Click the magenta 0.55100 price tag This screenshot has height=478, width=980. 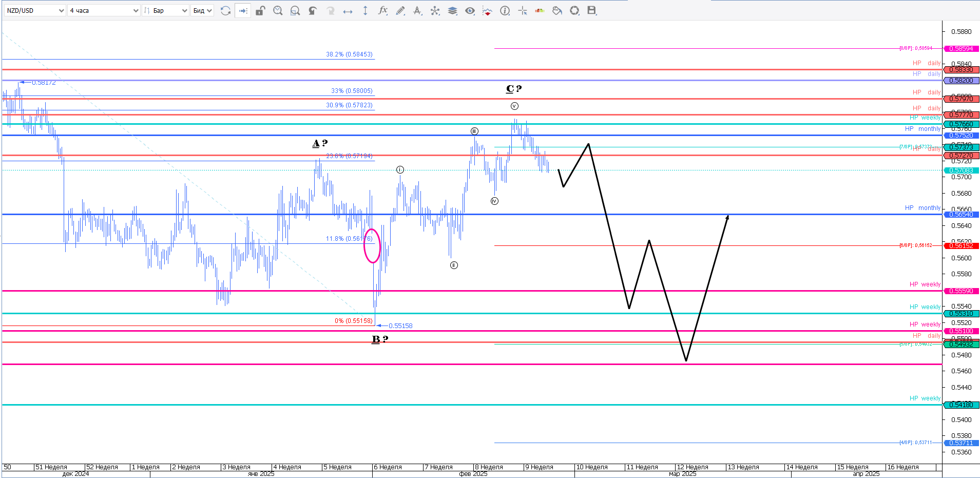(x=961, y=331)
